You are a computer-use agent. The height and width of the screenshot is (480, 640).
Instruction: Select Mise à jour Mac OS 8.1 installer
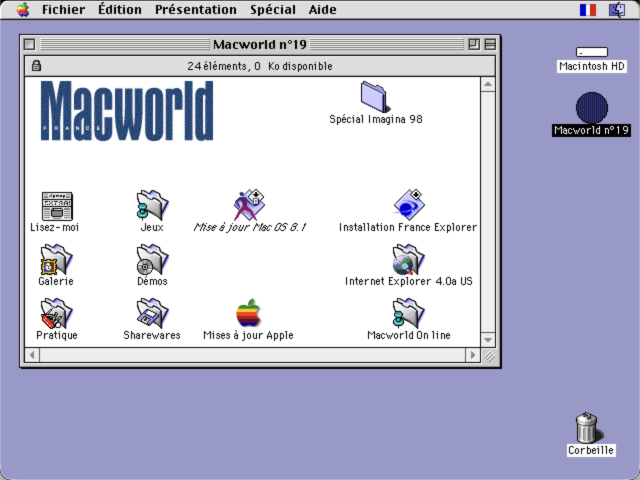pos(249,205)
